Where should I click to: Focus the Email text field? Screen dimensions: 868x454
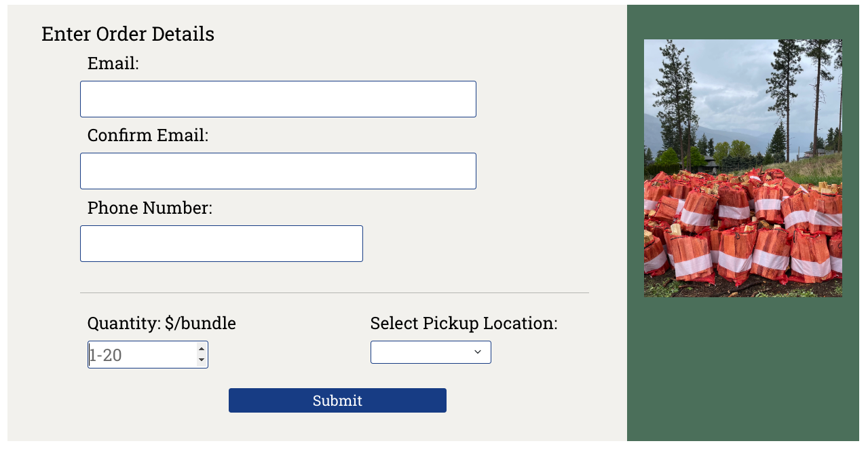278,99
